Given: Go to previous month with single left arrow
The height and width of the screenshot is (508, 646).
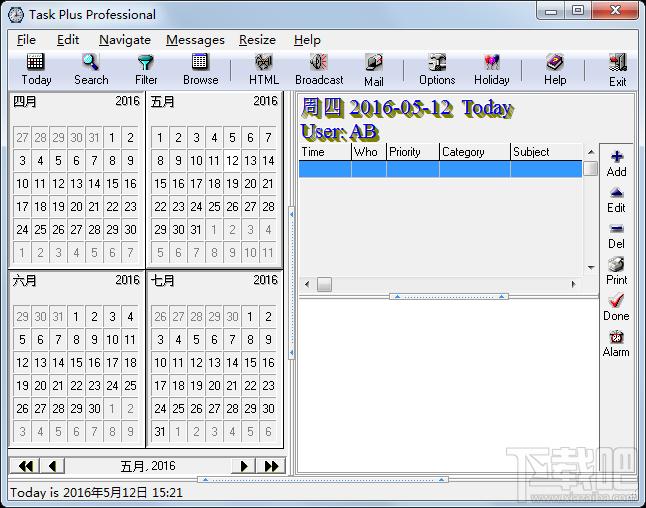Looking at the screenshot, I should (x=52, y=466).
